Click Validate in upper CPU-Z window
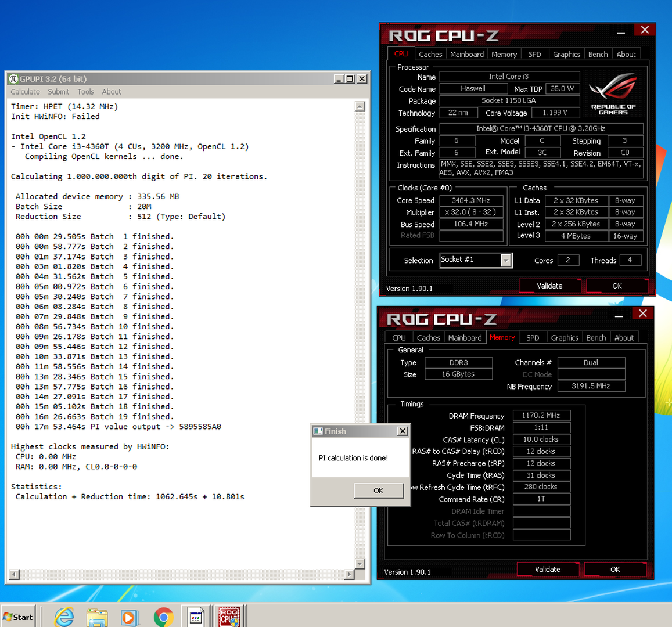 click(549, 286)
